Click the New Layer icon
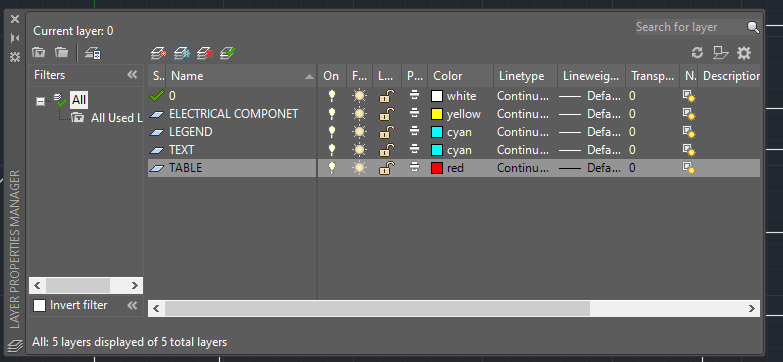The width and height of the screenshot is (783, 362). 158,53
